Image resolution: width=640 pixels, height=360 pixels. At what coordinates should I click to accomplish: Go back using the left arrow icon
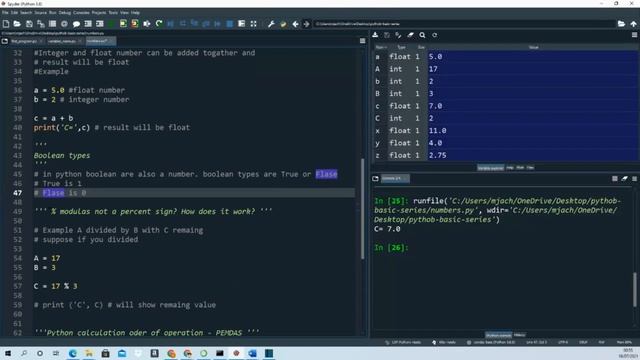(295, 24)
